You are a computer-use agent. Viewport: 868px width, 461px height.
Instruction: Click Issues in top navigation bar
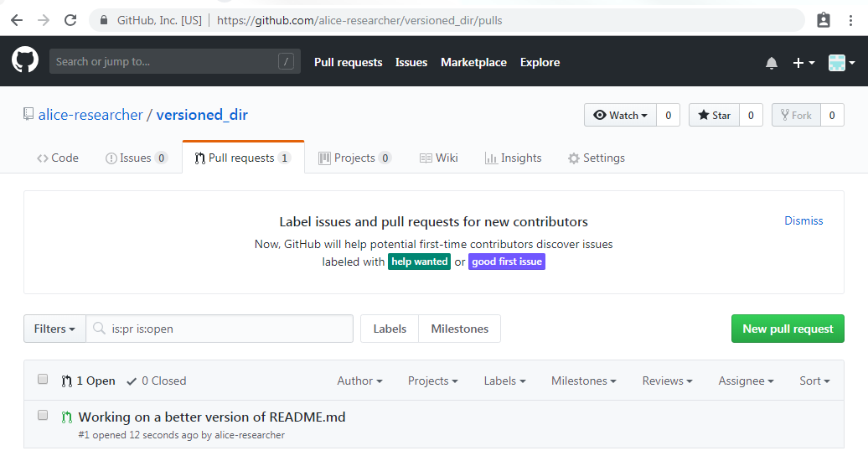click(411, 62)
